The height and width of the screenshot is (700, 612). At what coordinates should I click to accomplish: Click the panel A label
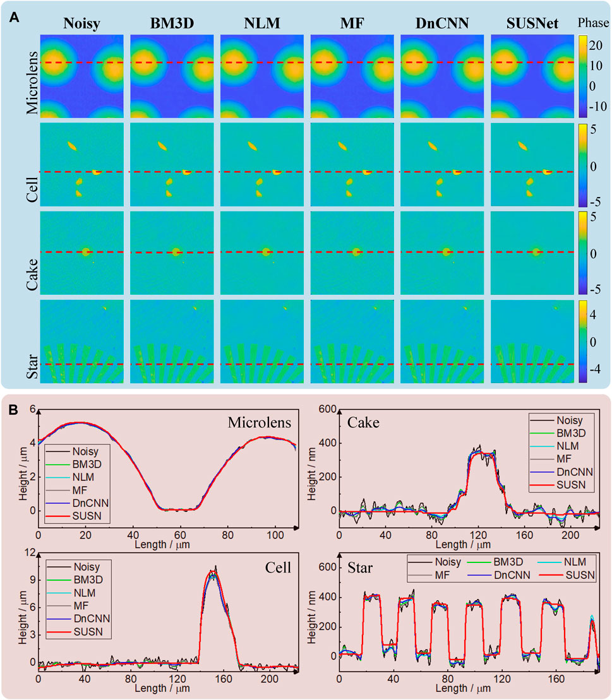14,18
